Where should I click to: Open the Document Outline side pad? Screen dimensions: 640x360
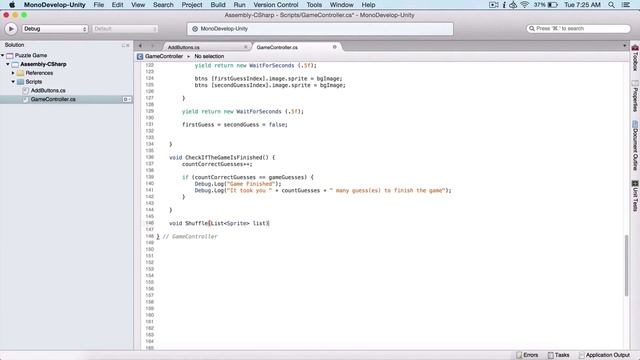635,146
